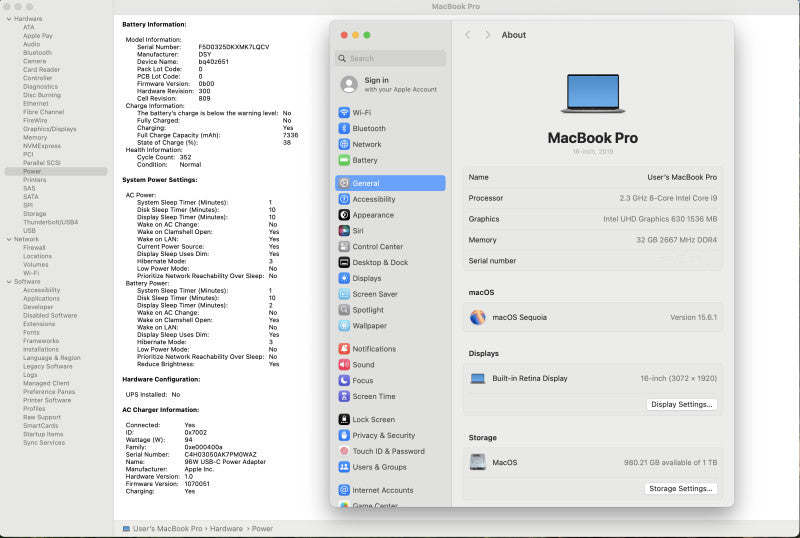Go back with the left chevron
800x538 pixels.
tap(467, 35)
